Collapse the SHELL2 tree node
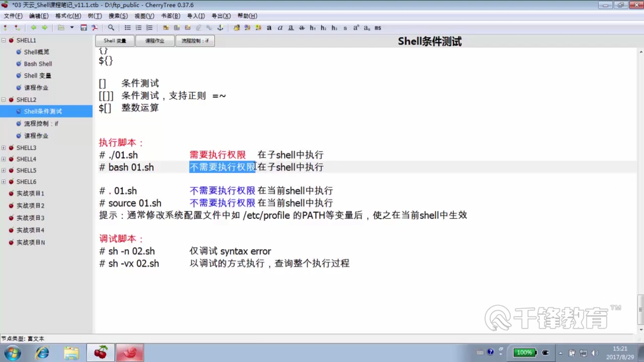Image resolution: width=644 pixels, height=362 pixels. 4,100
